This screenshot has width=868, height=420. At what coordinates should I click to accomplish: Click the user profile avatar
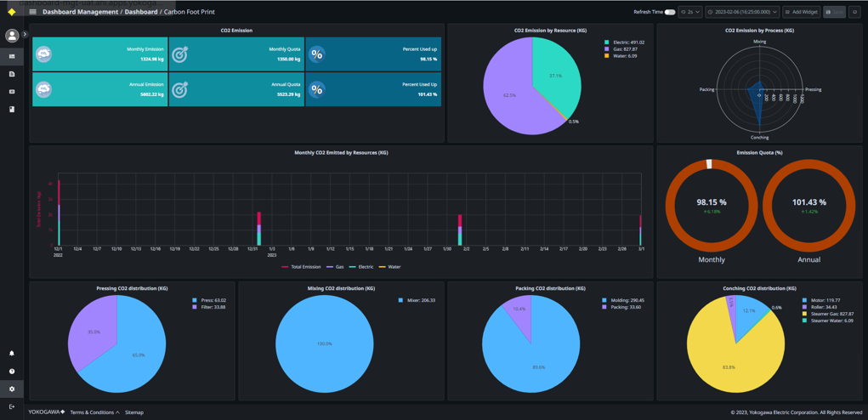tap(12, 36)
